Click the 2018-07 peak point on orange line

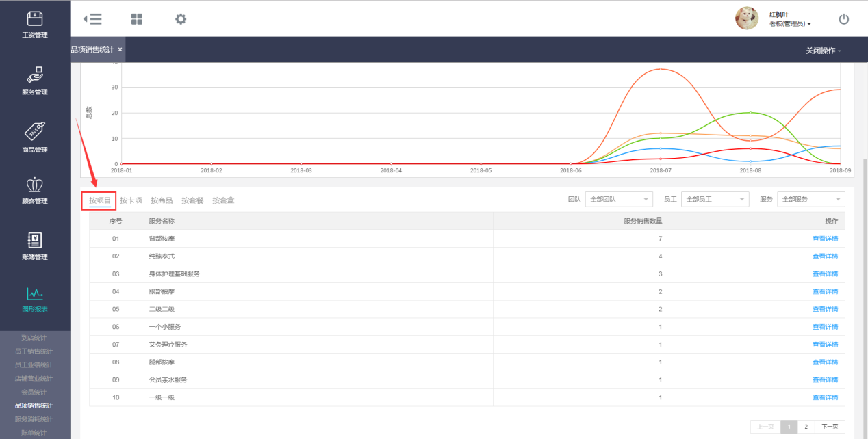pos(661,69)
